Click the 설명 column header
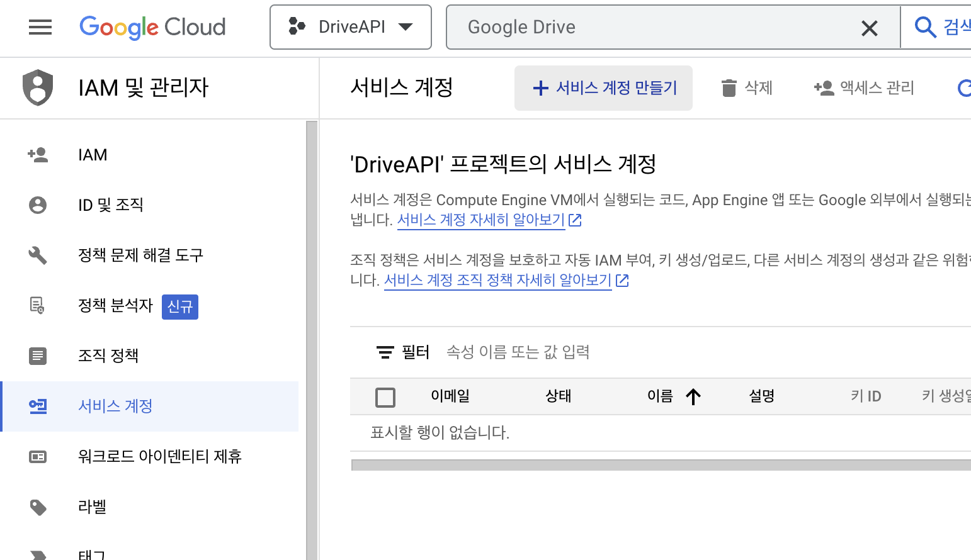 pyautogui.click(x=762, y=396)
